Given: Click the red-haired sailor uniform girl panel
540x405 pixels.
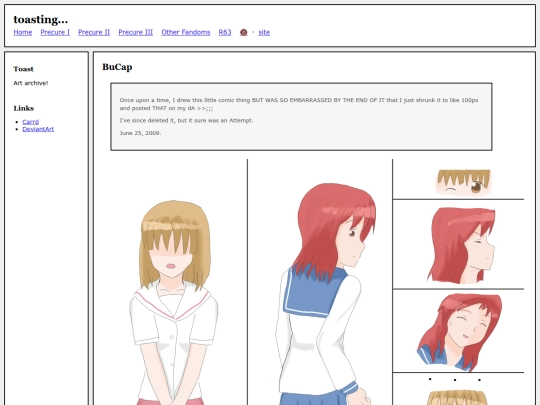Looking at the screenshot, I should point(320,282).
